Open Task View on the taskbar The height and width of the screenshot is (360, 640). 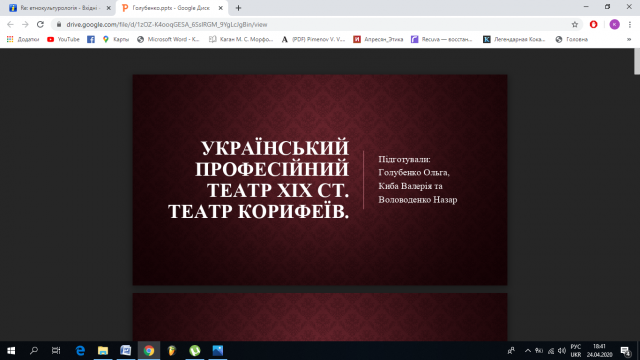[x=56, y=351]
